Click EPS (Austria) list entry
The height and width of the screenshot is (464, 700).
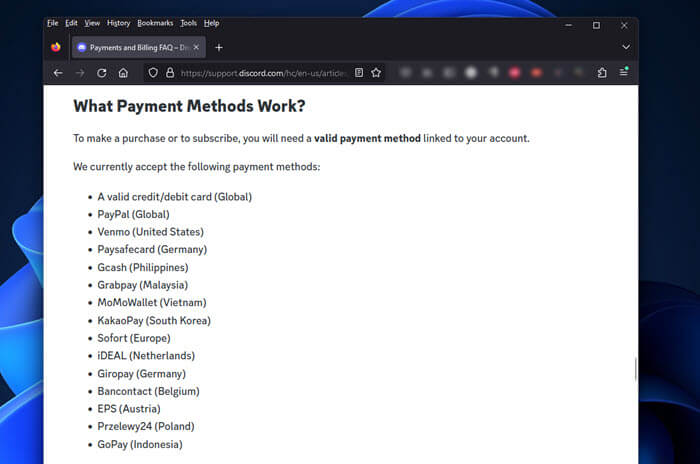129,409
